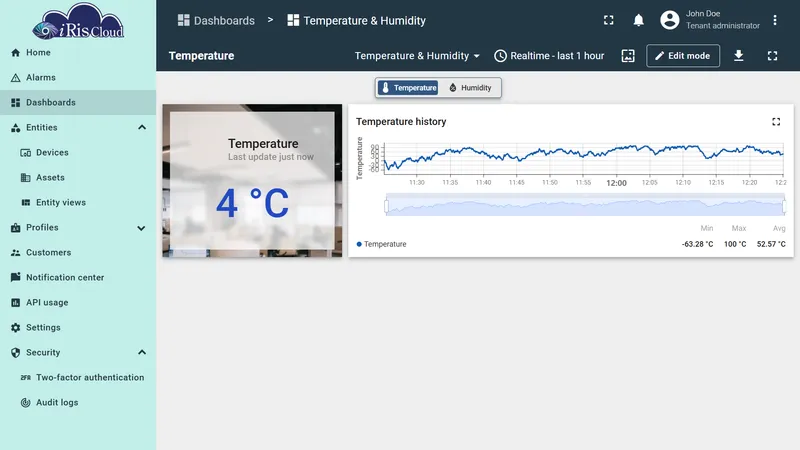Image resolution: width=800 pixels, height=450 pixels.
Task: Click the Dashboards breadcrumb link
Action: click(x=216, y=20)
